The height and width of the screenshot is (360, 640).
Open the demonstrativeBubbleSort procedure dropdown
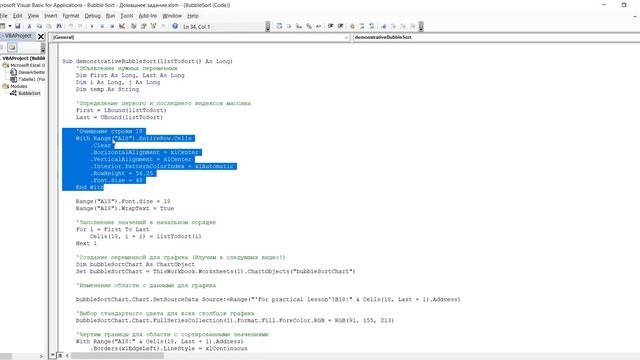click(x=496, y=37)
